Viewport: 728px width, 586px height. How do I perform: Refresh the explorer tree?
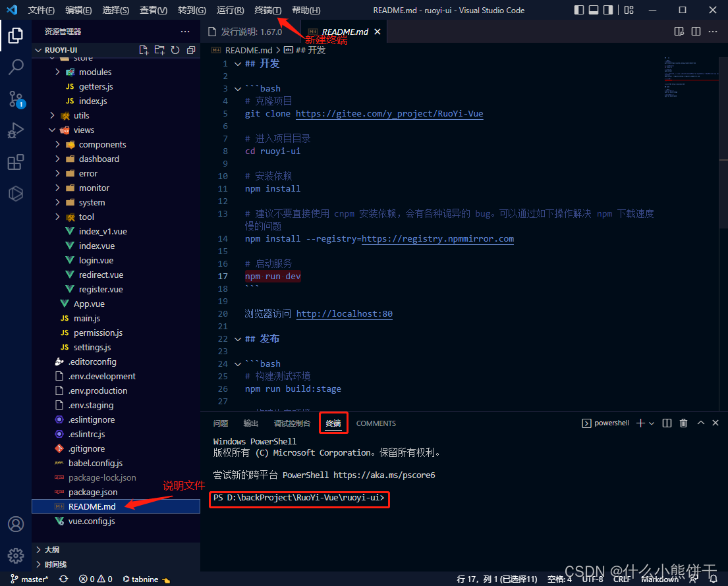(175, 50)
